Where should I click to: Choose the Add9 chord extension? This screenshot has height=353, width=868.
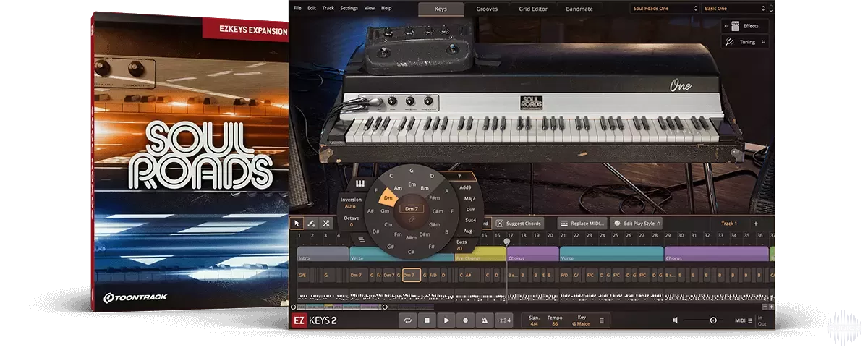coord(464,187)
